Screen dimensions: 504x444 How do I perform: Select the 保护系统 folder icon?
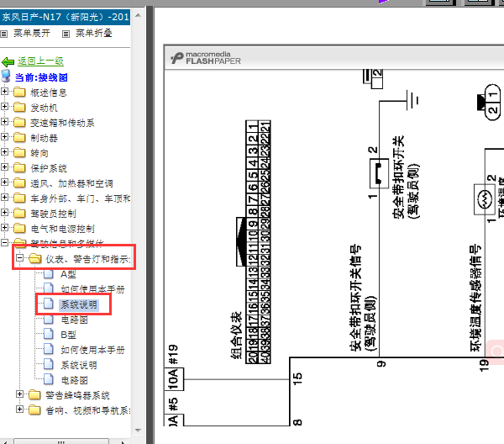[19, 168]
